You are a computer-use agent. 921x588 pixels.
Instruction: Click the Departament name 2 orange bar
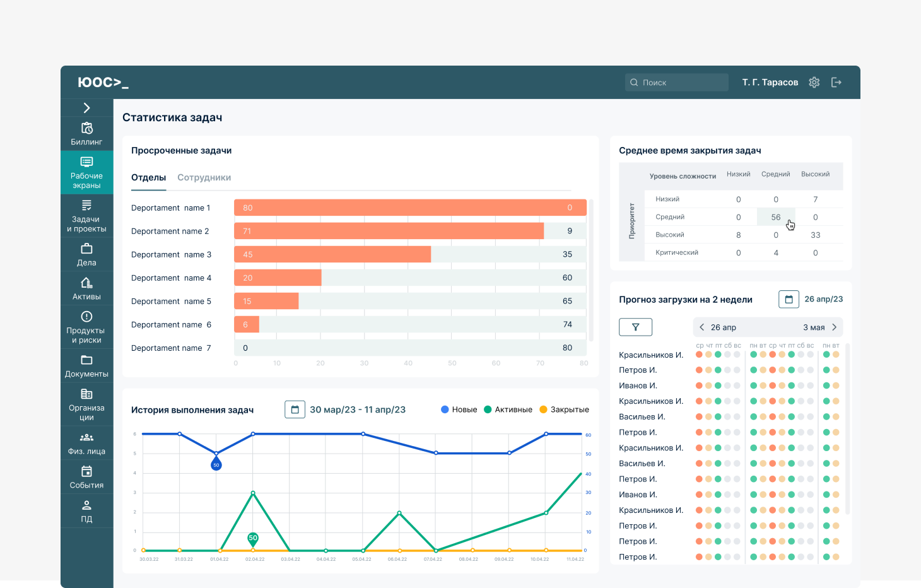pyautogui.click(x=389, y=231)
